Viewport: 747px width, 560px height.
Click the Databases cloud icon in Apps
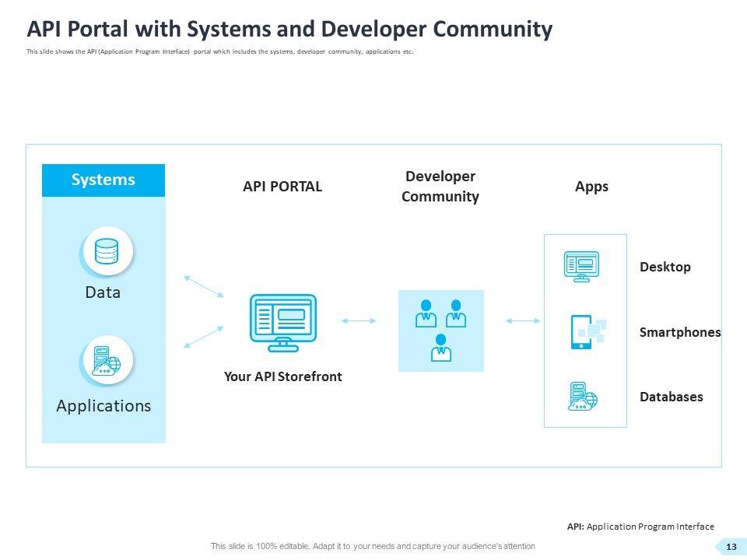point(583,396)
